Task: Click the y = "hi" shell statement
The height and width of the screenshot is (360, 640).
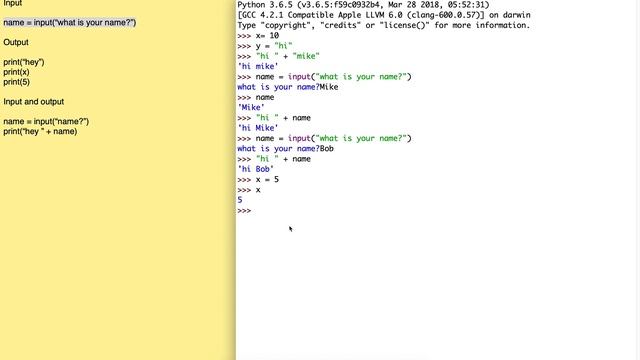Action: click(265, 46)
